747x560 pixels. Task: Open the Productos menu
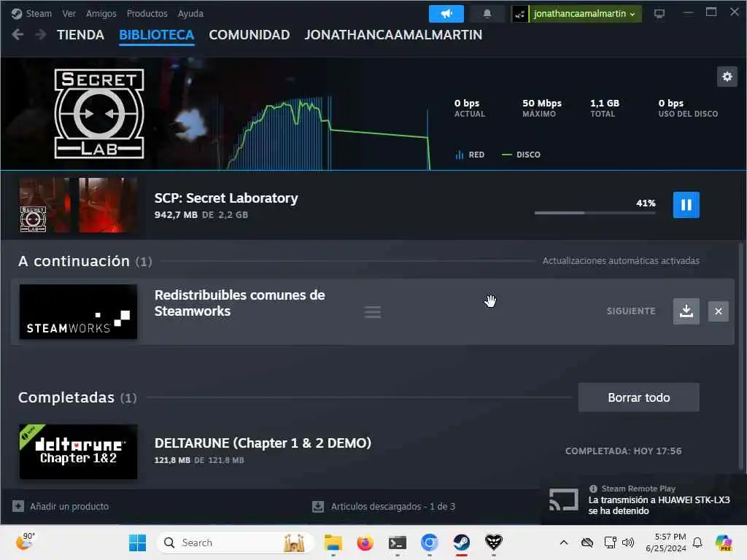[147, 13]
